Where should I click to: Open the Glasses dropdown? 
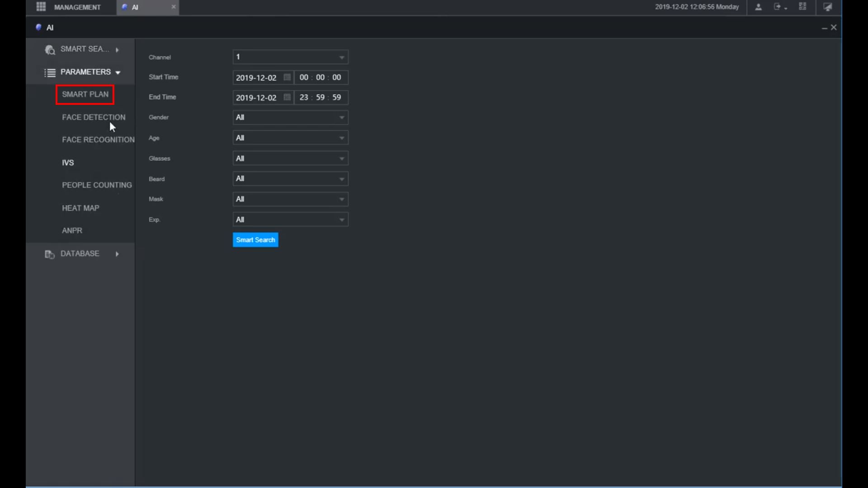pos(290,159)
